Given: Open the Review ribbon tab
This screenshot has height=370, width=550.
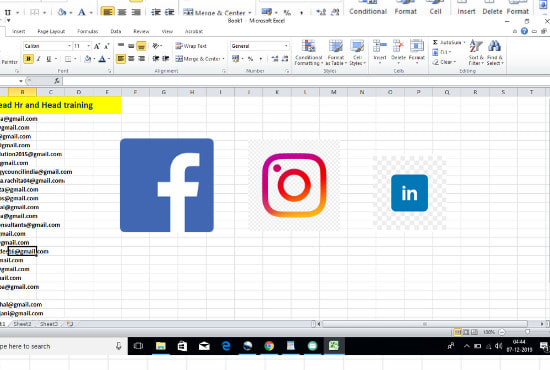Looking at the screenshot, I should (x=141, y=32).
